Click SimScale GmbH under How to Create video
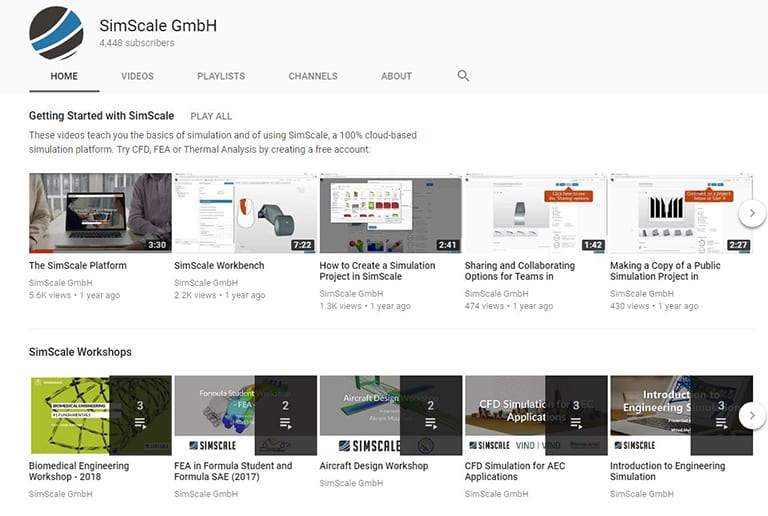Viewport: 768px width, 516px height. point(351,294)
